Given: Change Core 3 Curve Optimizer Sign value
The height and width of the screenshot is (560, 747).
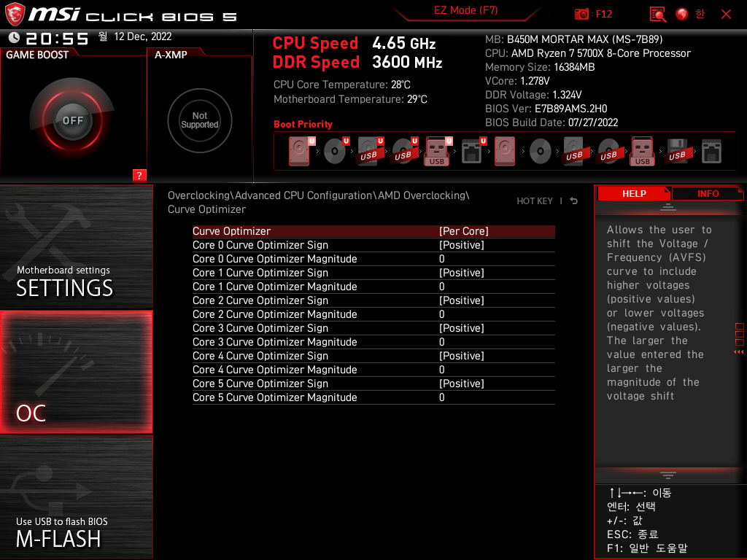Looking at the screenshot, I should click(461, 328).
